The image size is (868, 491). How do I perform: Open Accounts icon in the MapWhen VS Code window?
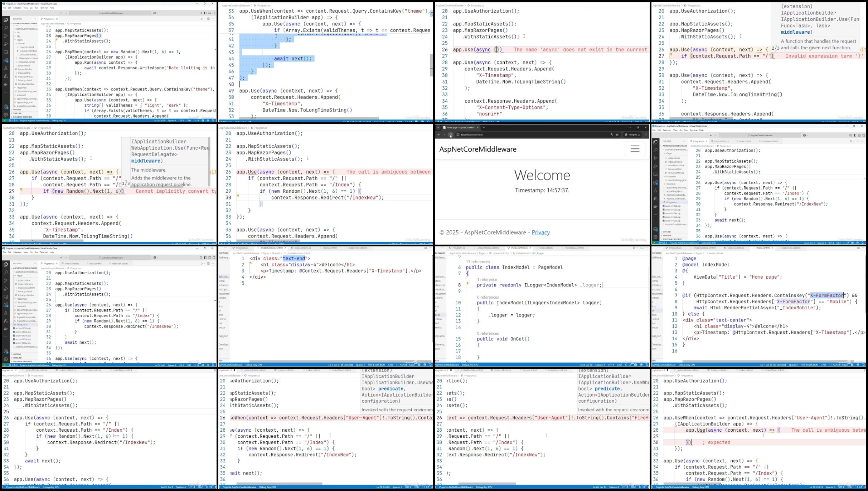point(6,107)
